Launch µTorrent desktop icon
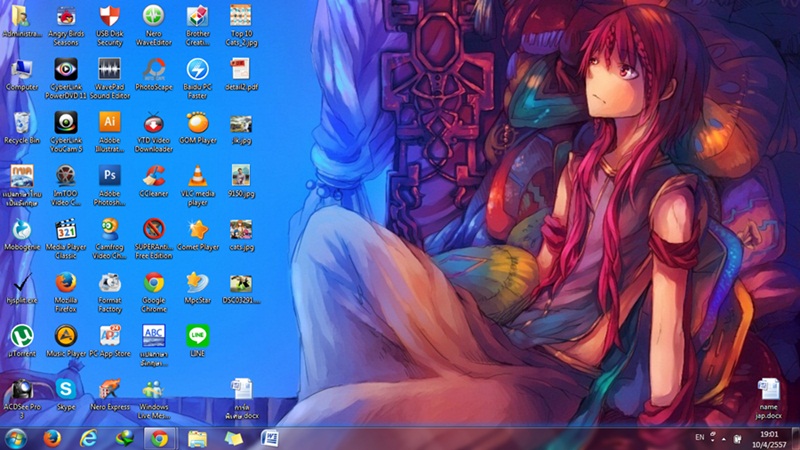This screenshot has width=800, height=450. [22, 341]
